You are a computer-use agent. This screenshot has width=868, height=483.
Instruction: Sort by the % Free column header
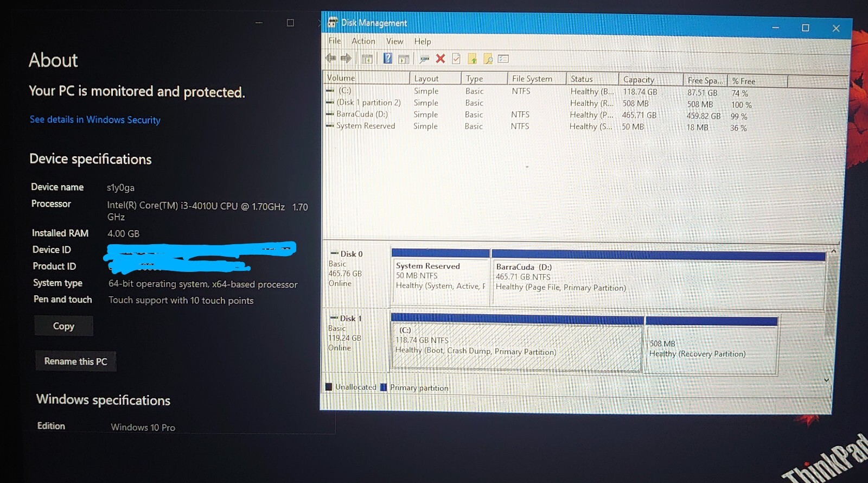click(x=758, y=81)
